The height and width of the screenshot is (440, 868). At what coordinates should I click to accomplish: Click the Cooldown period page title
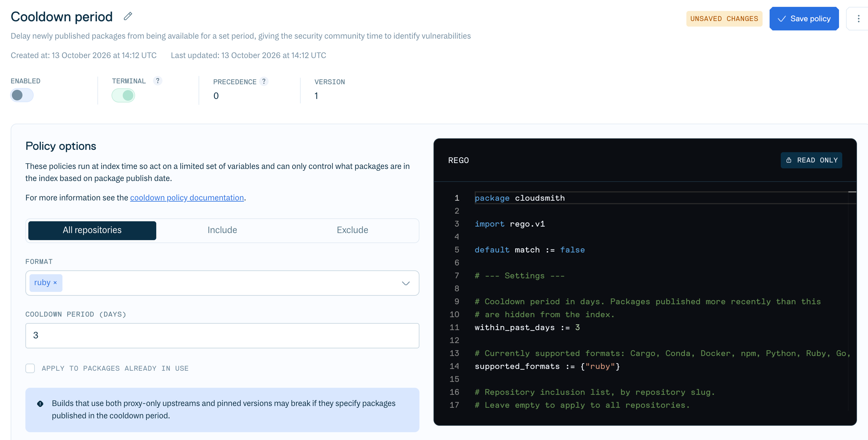click(62, 17)
